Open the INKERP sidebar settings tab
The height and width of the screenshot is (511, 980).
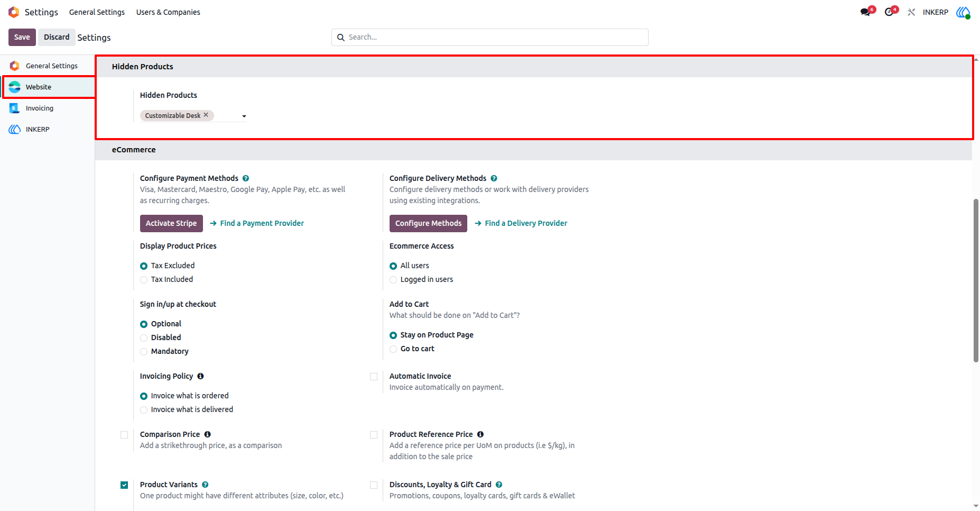click(x=48, y=129)
